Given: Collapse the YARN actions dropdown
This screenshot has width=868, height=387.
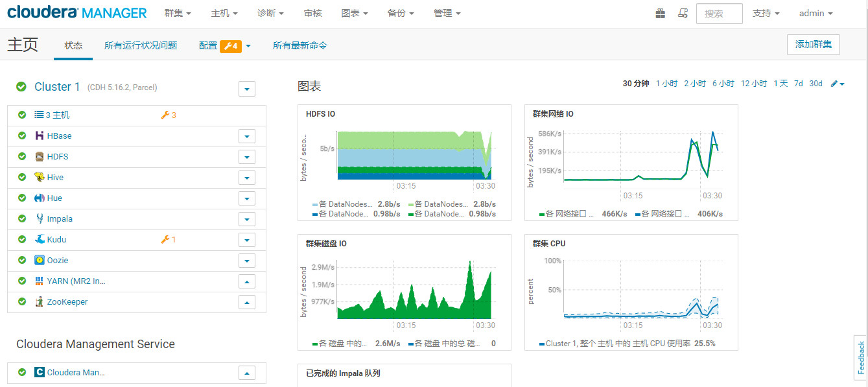Looking at the screenshot, I should 246,281.
